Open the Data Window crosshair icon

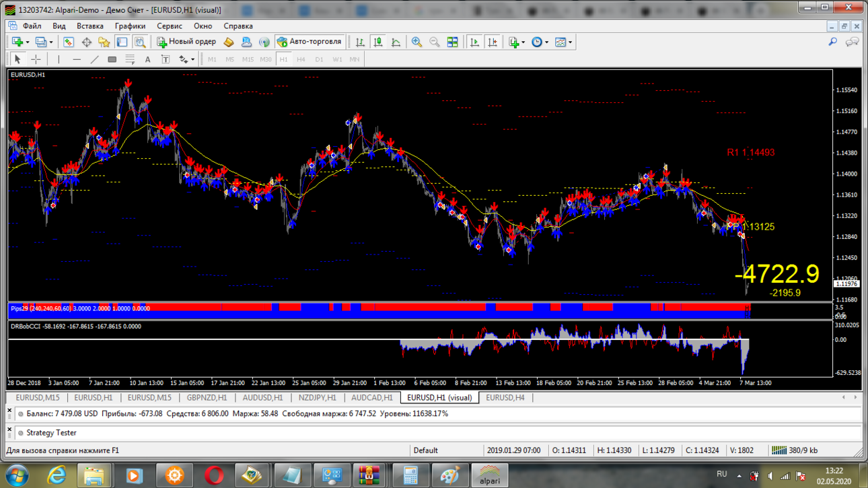click(86, 42)
